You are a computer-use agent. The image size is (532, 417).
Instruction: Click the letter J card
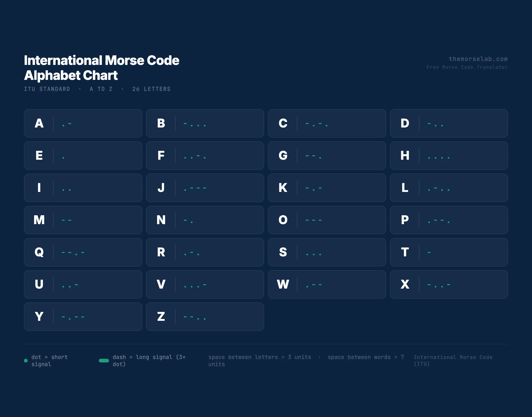[x=205, y=188]
